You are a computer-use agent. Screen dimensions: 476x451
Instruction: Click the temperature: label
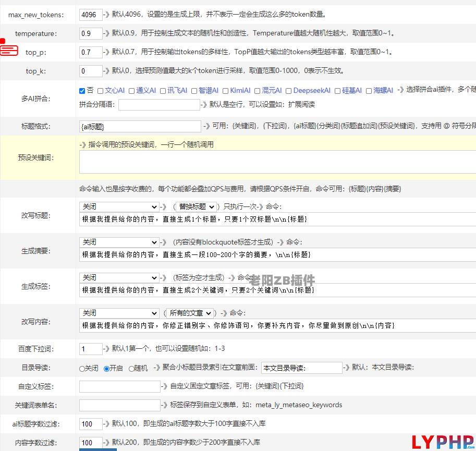36,33
